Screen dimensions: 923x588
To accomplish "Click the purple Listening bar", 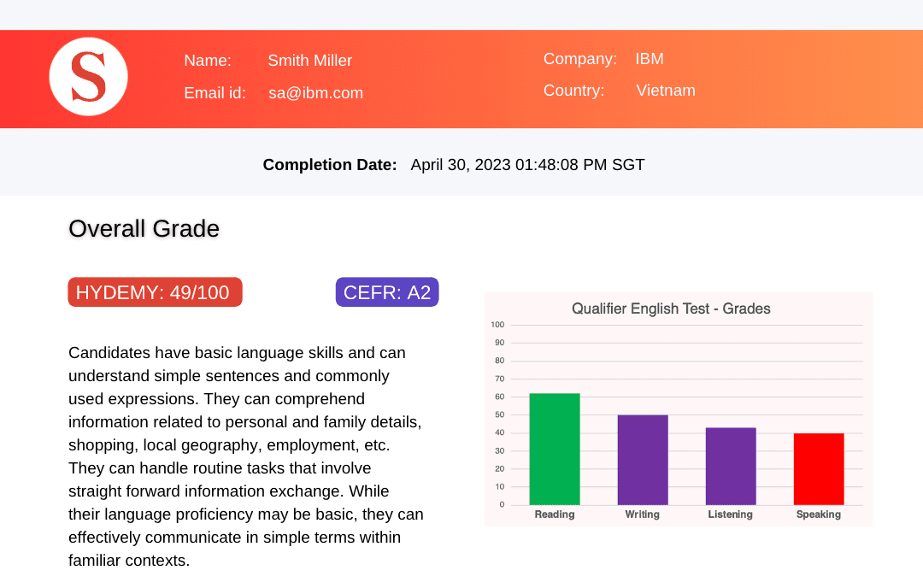I will (x=731, y=467).
